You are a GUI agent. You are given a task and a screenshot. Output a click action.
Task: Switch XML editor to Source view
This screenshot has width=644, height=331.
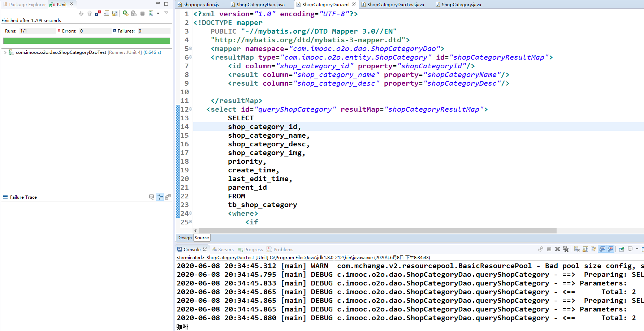[202, 238]
